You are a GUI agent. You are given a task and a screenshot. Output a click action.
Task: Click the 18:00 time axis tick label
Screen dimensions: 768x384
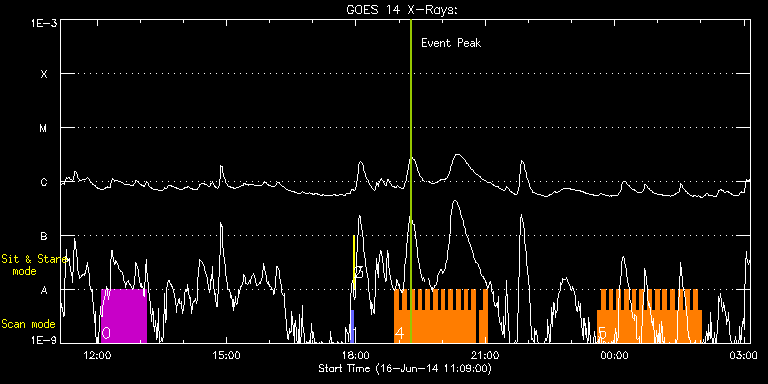click(x=356, y=355)
